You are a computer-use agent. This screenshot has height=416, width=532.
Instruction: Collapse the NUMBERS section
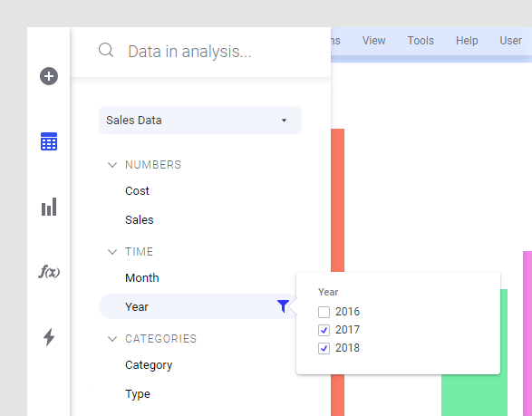pyautogui.click(x=112, y=165)
